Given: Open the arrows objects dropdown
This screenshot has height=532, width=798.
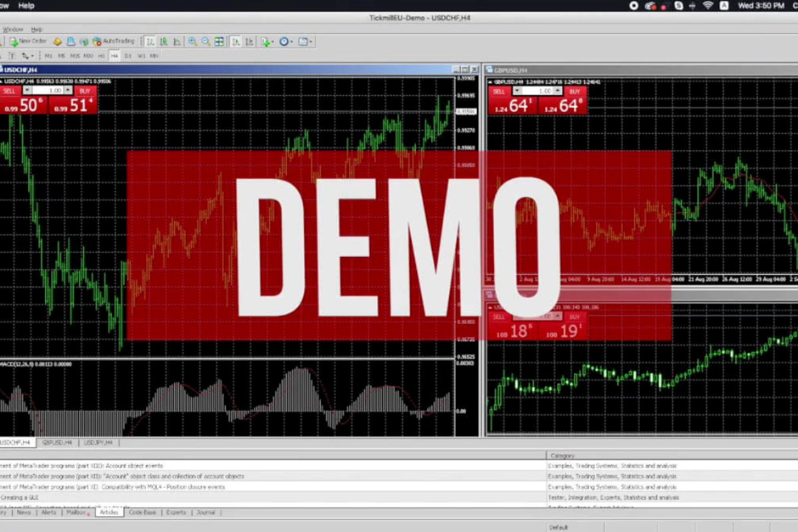Looking at the screenshot, I should point(27,56).
